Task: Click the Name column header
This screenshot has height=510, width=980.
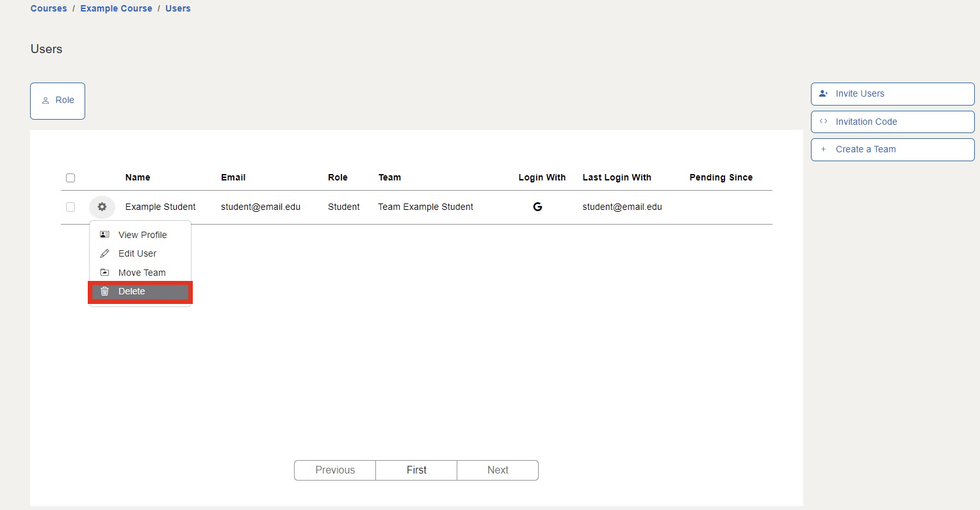Action: pyautogui.click(x=138, y=177)
